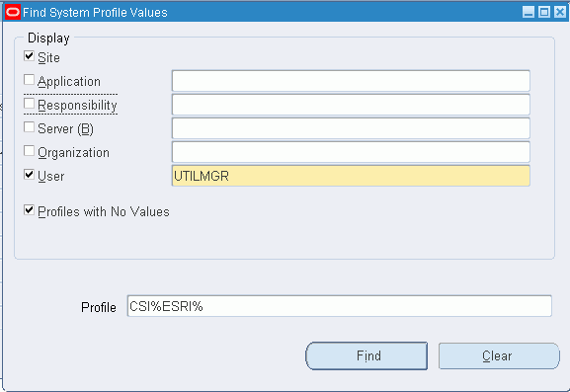Click the Oracle logo icon in title bar

click(x=13, y=13)
